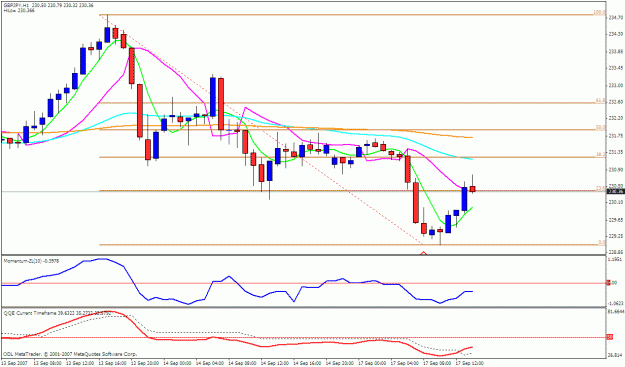Screen dimensions: 625x367
Task: Click the QQE red level-50 tag on the scale
Action: click(x=609, y=338)
